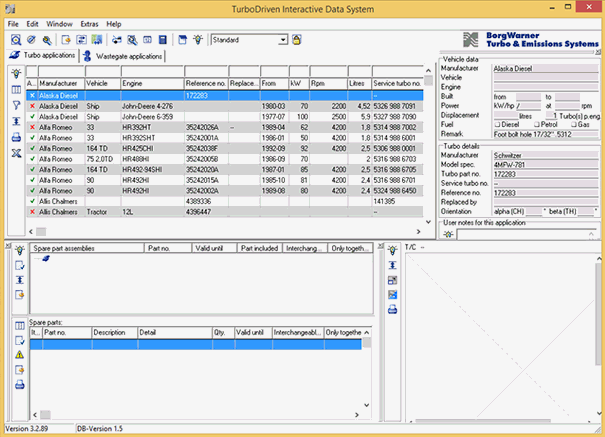Image resolution: width=605 pixels, height=437 pixels.
Task: Click the padlock icon next to Standard
Action: click(x=296, y=40)
